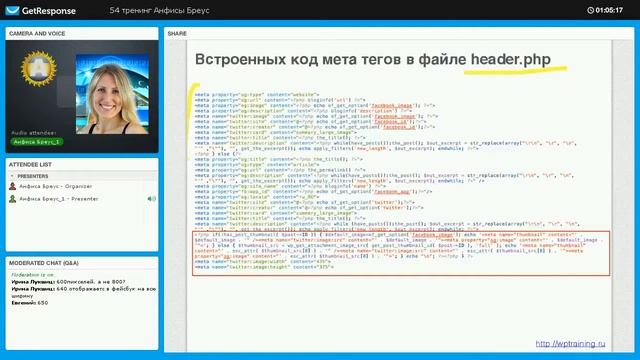Click the 01:05:17 session timer
The image size is (640, 360).
pyautogui.click(x=609, y=10)
